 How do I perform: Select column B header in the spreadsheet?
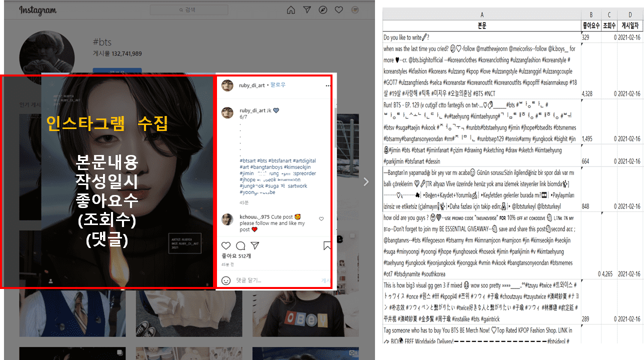pyautogui.click(x=591, y=15)
